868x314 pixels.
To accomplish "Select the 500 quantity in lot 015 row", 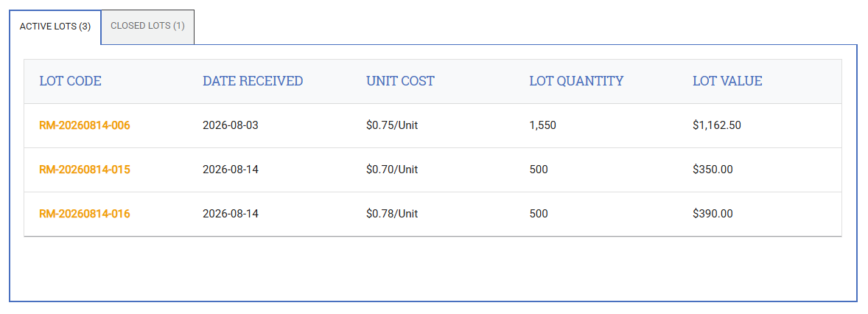I will point(539,170).
